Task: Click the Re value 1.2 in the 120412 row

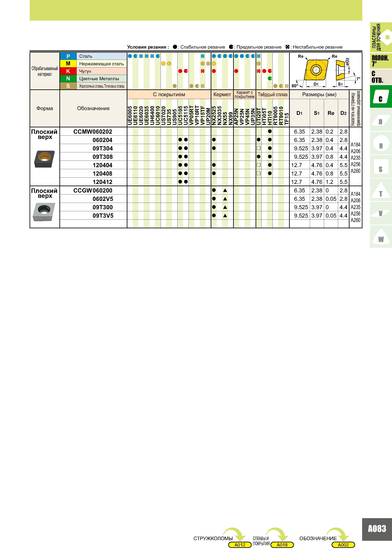Action: point(329,182)
